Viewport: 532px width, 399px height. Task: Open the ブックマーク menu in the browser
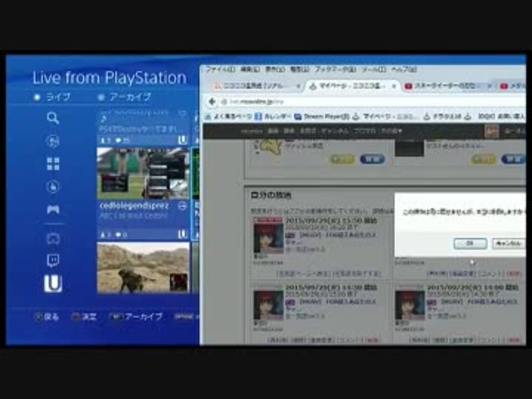coord(335,70)
